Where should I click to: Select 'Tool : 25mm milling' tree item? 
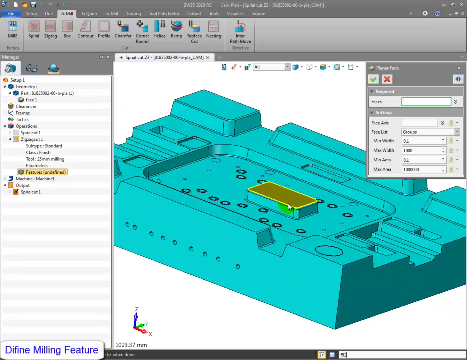pyautogui.click(x=45, y=159)
